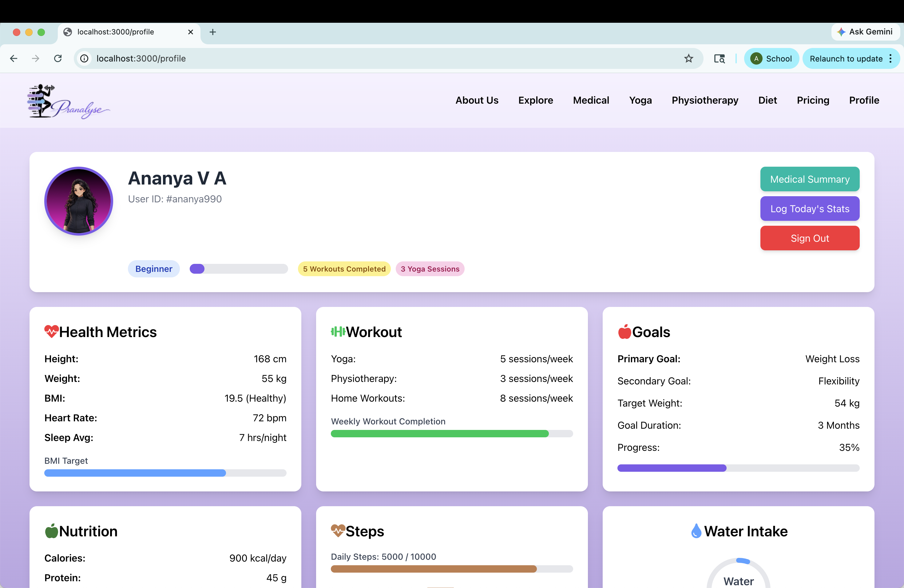Click the Home Workouts 8 sessions/week value

[536, 399]
